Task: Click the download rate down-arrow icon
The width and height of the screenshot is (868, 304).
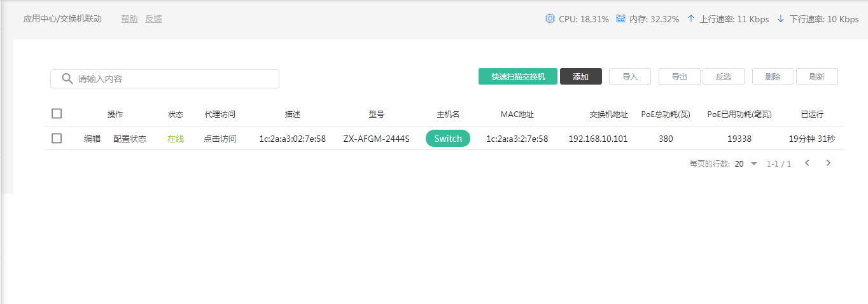Action: point(781,19)
